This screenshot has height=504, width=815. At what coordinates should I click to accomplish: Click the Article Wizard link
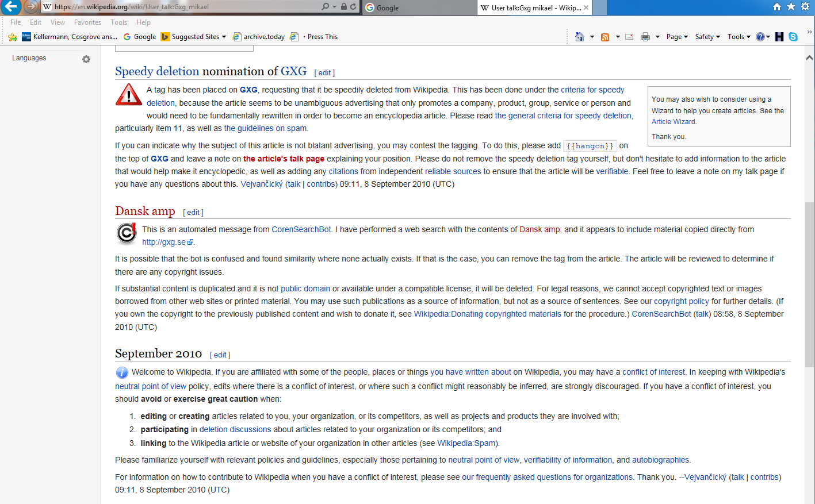[673, 122]
